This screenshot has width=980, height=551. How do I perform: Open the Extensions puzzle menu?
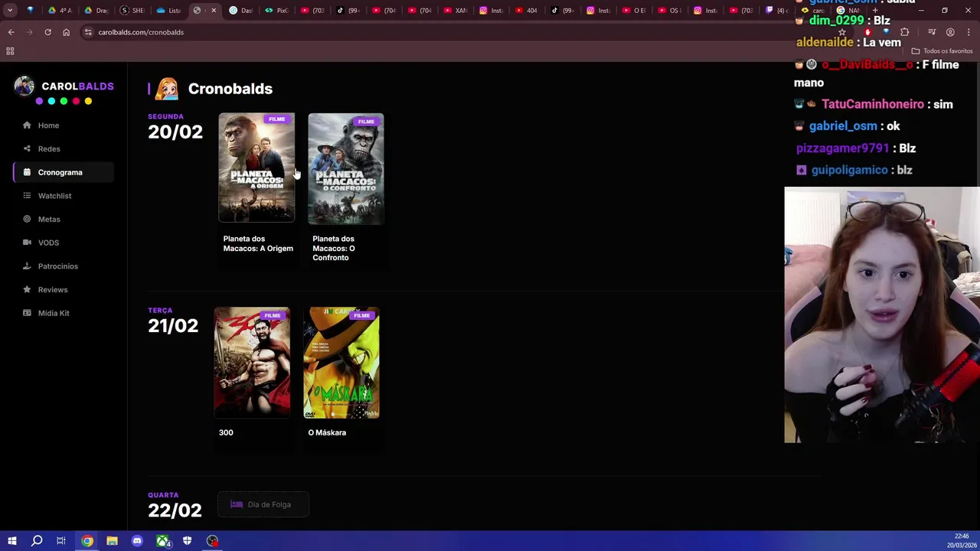905,32
